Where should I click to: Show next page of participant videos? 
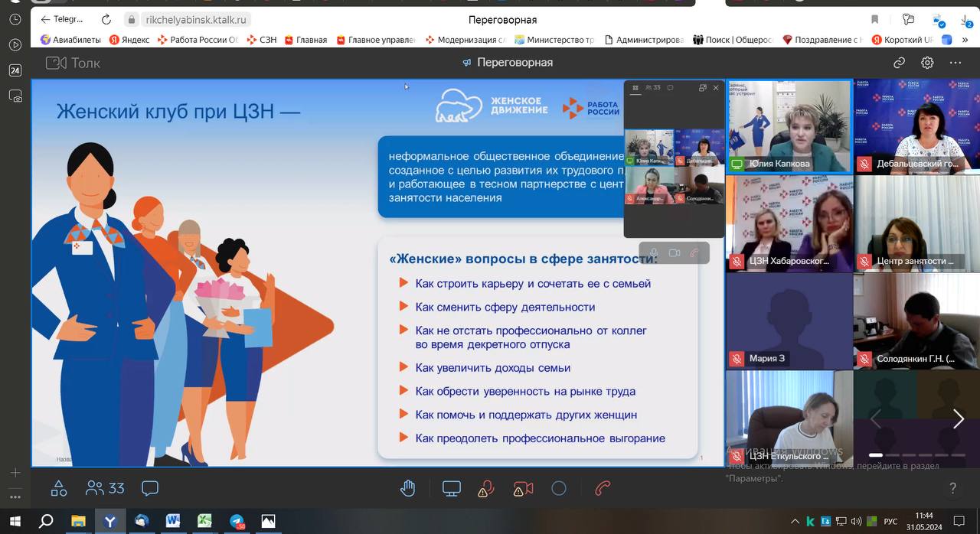coord(958,418)
